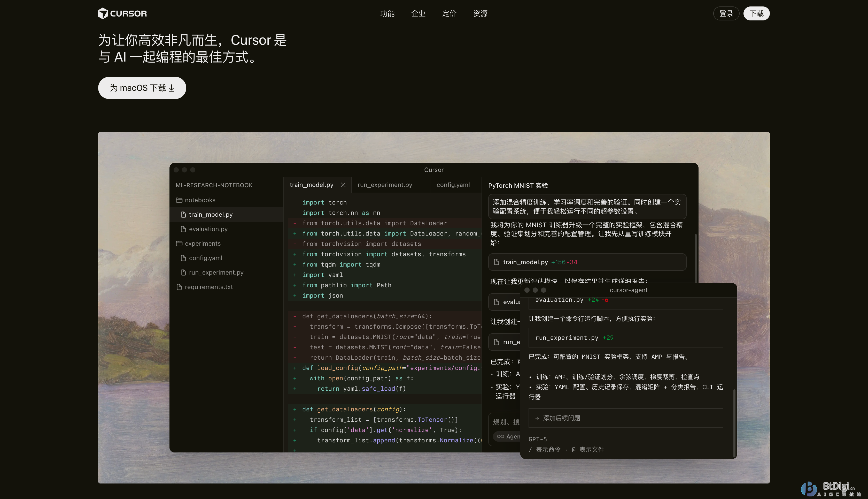The width and height of the screenshot is (868, 499).
Task: Click the chat panel vertical scrollbar
Action: [695, 257]
